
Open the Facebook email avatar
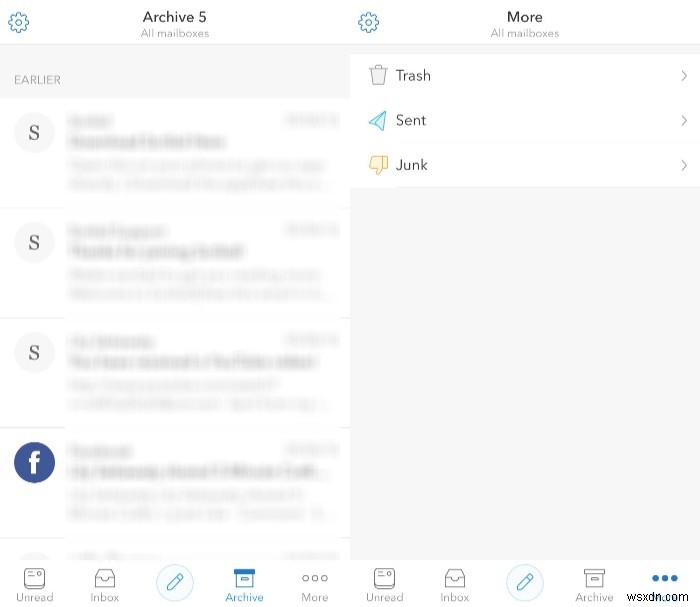tap(34, 462)
